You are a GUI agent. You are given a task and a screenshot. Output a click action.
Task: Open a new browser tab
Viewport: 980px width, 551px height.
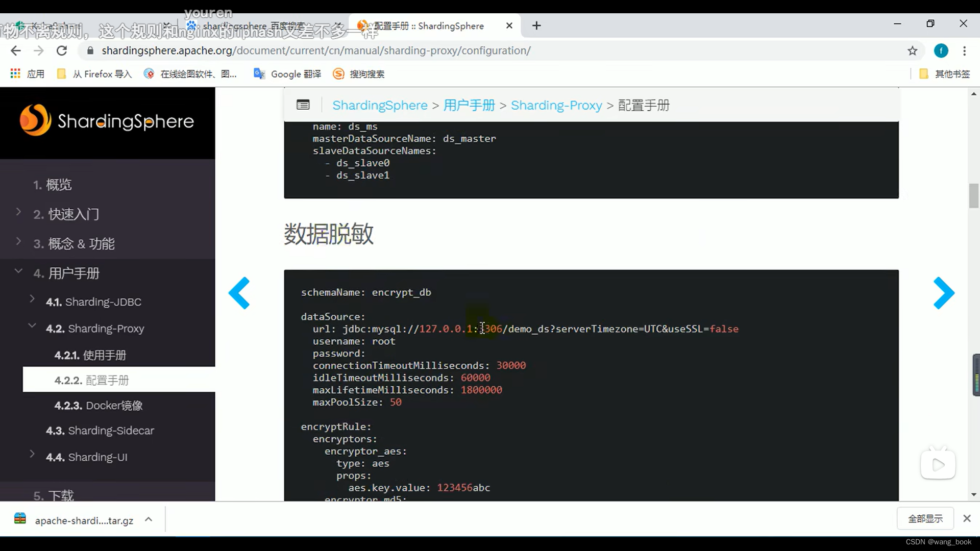click(536, 26)
